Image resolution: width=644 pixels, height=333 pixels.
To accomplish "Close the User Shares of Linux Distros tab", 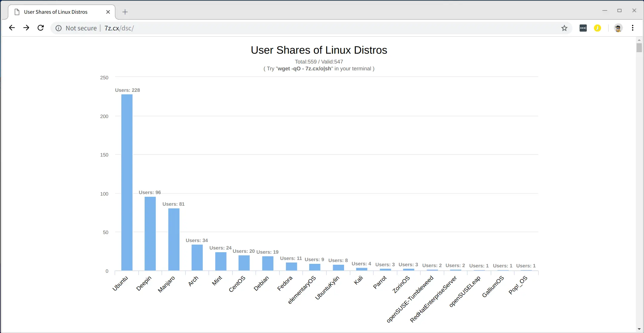I will pyautogui.click(x=108, y=12).
